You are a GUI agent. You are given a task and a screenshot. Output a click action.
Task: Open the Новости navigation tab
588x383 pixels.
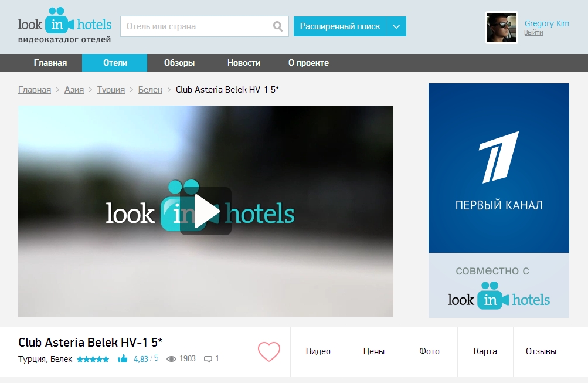coord(244,63)
